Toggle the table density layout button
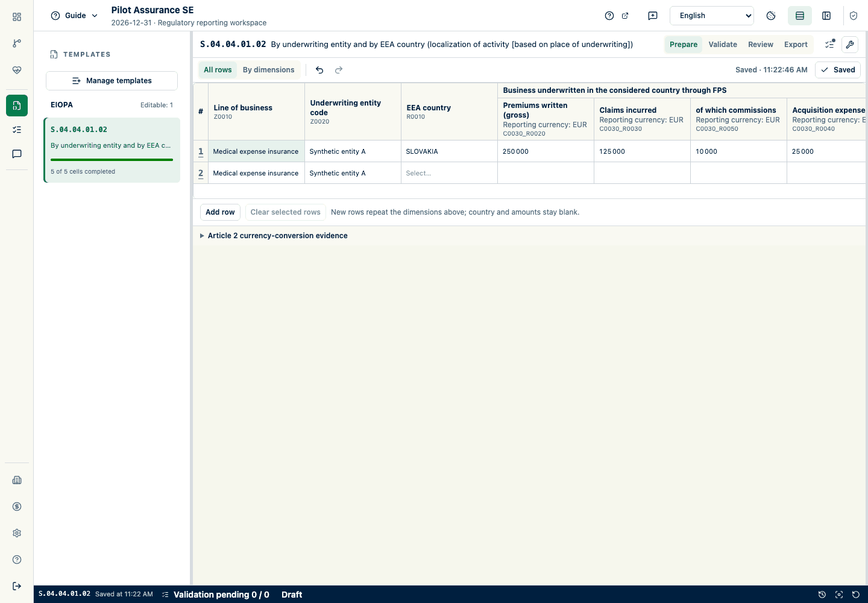Image resolution: width=868 pixels, height=603 pixels. click(x=800, y=16)
